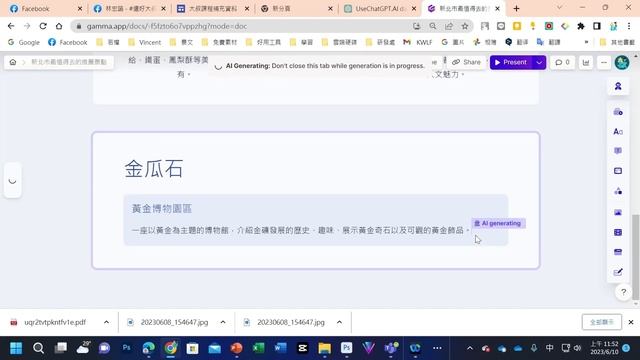The image size is (640, 360).
Task: Open the Chrome menu three dots
Action: pyautogui.click(x=629, y=26)
